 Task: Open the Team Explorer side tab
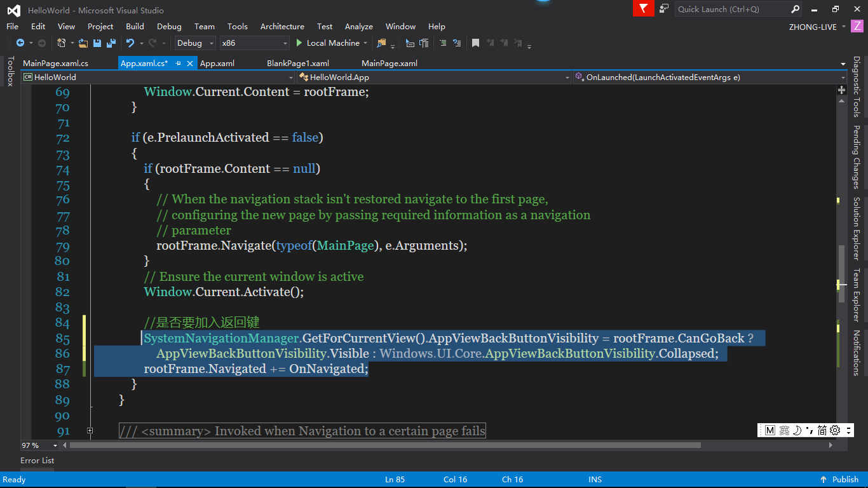tap(857, 295)
